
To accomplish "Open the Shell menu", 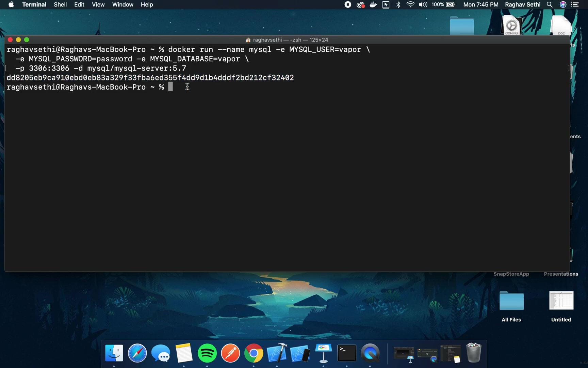I will point(60,4).
